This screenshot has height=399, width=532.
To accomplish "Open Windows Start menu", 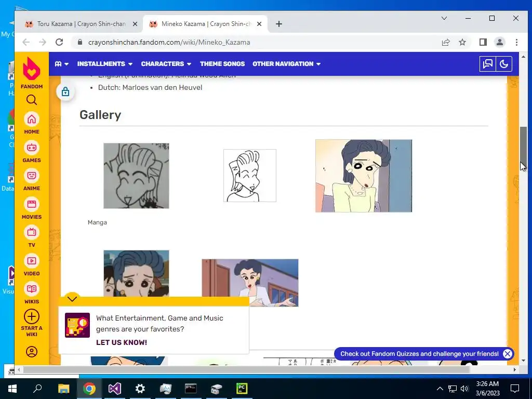I will coord(12,389).
